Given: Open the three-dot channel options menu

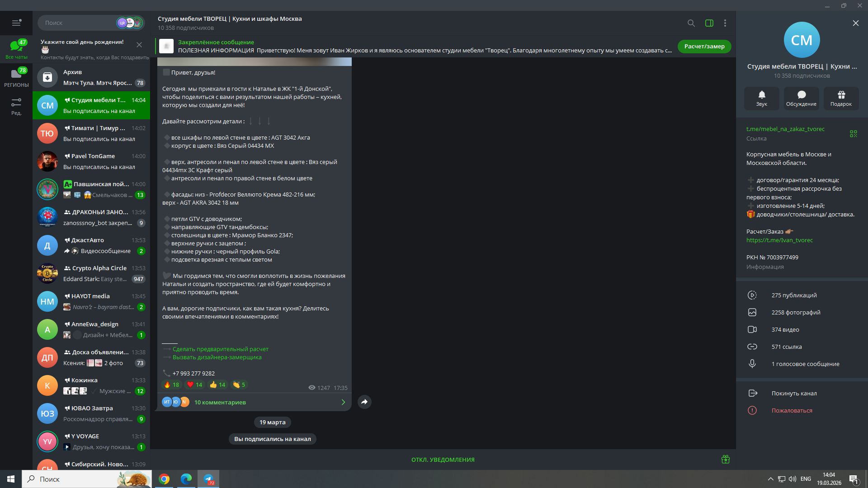Looking at the screenshot, I should click(x=725, y=23).
